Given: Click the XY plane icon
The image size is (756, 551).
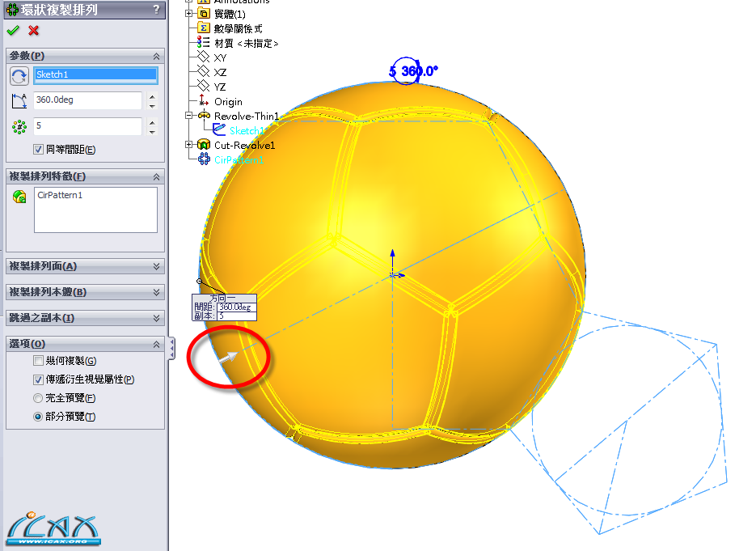Looking at the screenshot, I should (204, 57).
